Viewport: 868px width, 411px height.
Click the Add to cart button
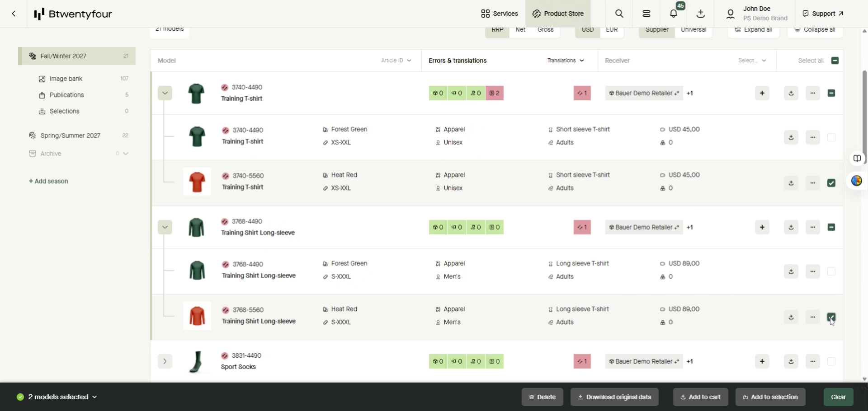coord(700,397)
